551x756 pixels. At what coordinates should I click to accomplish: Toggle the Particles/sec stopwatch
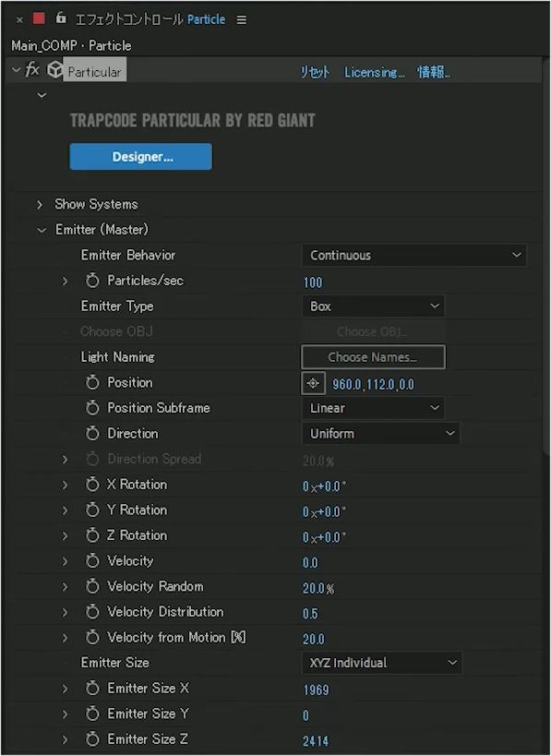92,281
